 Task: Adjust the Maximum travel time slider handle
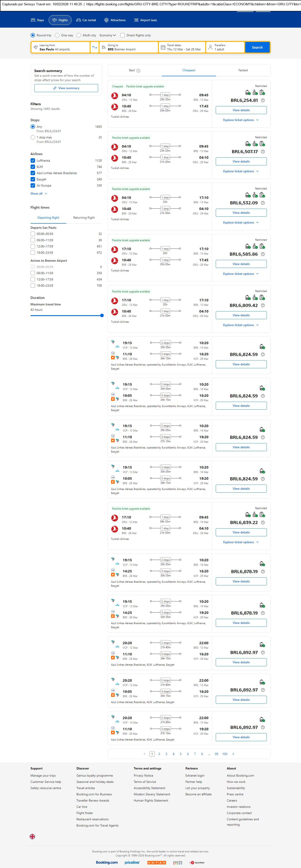102,316
